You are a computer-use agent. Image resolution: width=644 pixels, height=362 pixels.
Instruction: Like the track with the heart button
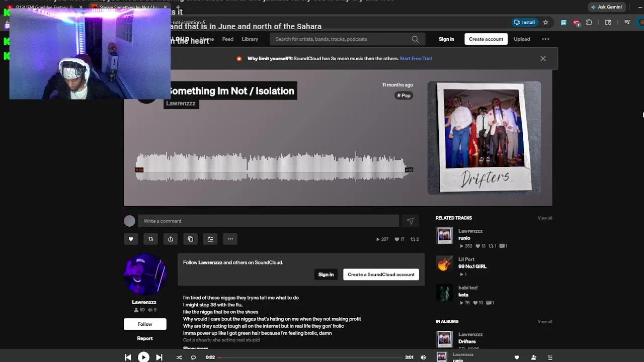point(131,239)
